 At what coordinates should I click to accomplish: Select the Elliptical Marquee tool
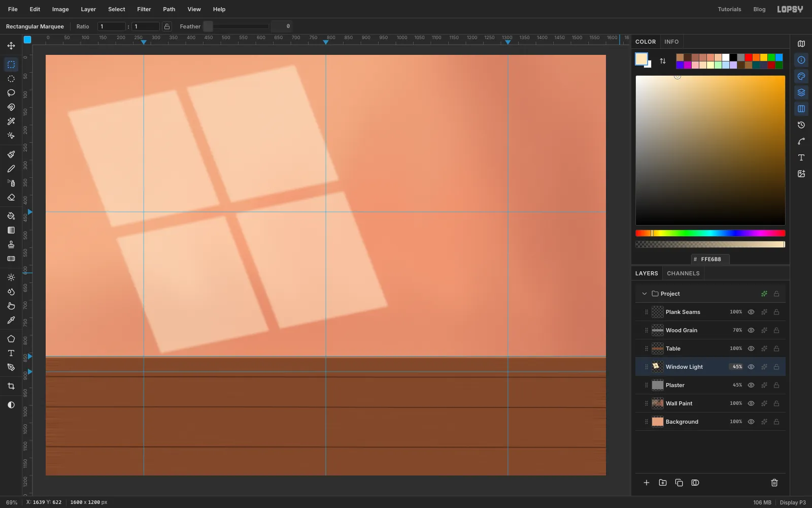tap(11, 79)
